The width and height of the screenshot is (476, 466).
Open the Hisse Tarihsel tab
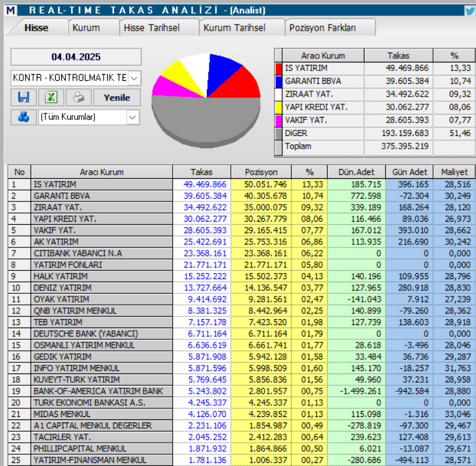pyautogui.click(x=159, y=28)
